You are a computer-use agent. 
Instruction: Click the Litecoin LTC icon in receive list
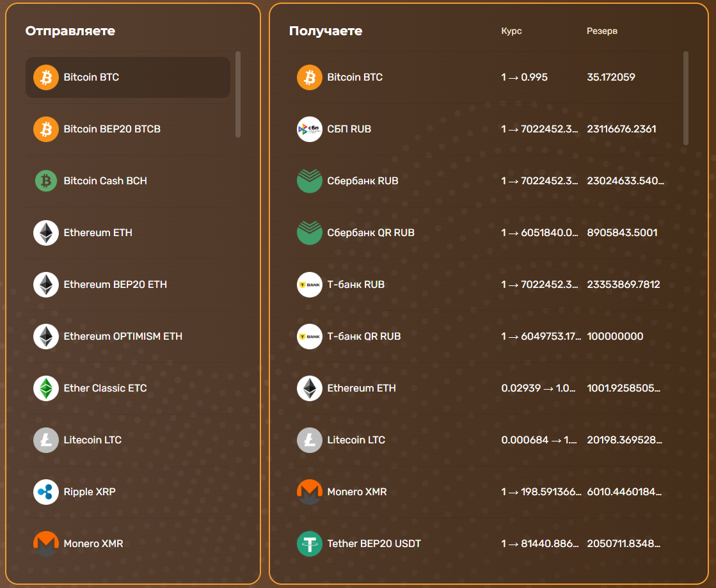click(310, 440)
